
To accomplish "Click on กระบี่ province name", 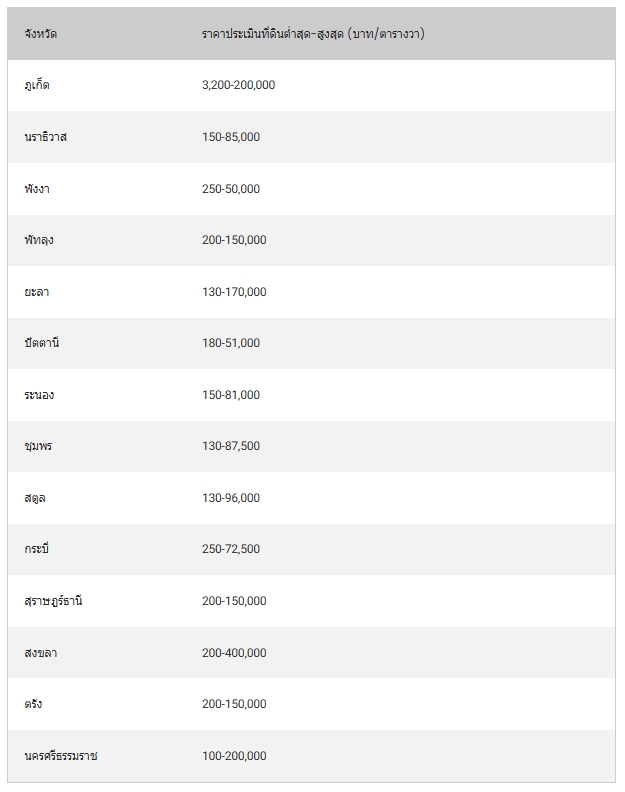I will click(37, 549).
